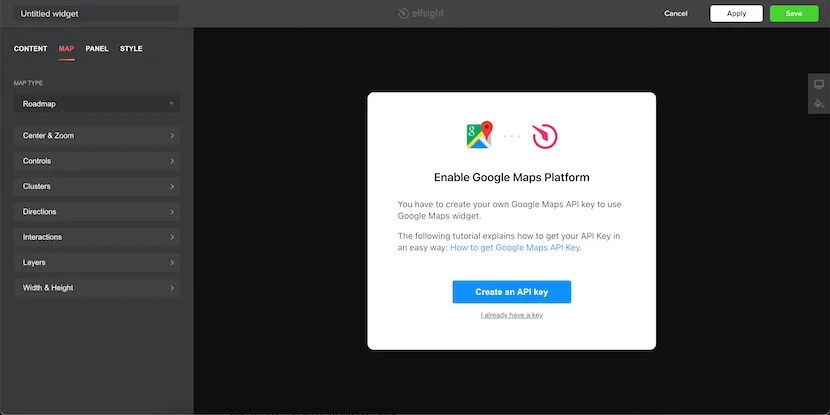Click the Untitled widget name field

click(97, 14)
